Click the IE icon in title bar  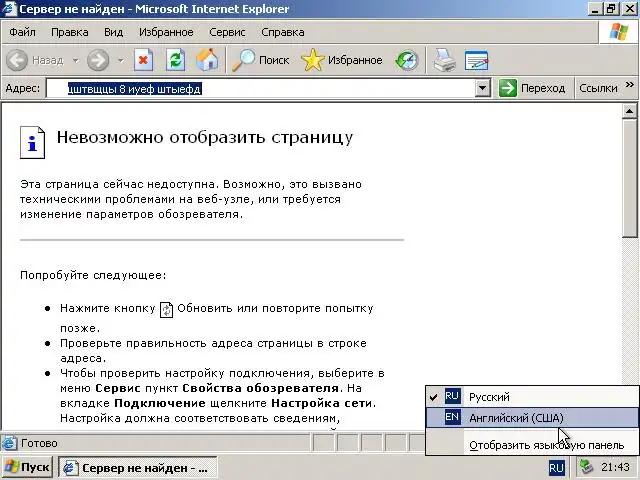(x=9, y=9)
